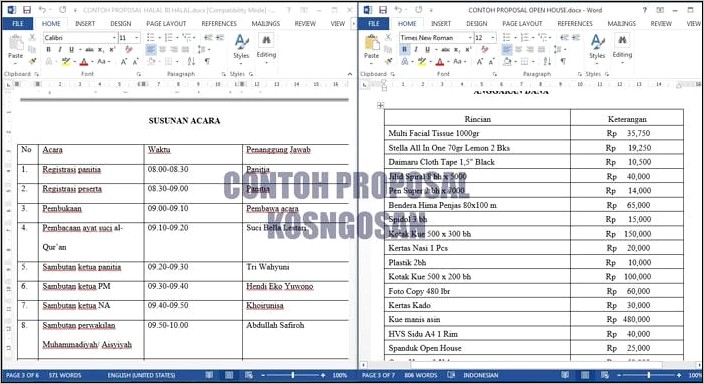
Task: Open font size 12 dropdown
Action: click(x=493, y=38)
